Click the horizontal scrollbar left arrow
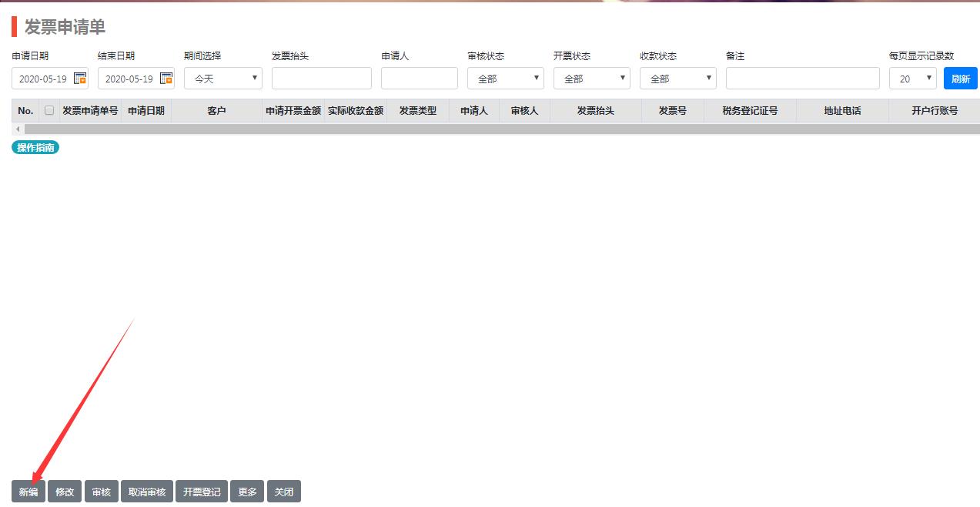The height and width of the screenshot is (507, 980). (18, 129)
